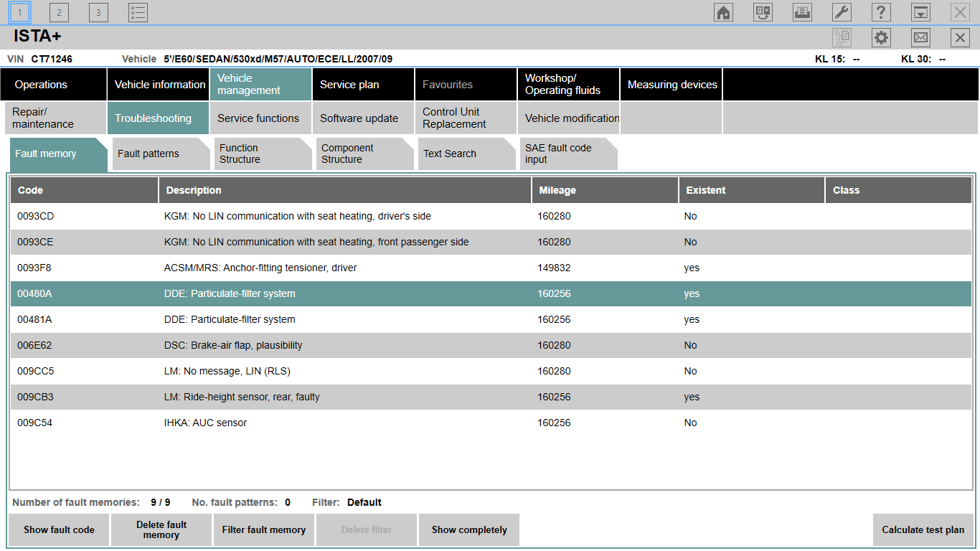980x551 pixels.
Task: Switch to the Fault memory tab
Action: 59,154
